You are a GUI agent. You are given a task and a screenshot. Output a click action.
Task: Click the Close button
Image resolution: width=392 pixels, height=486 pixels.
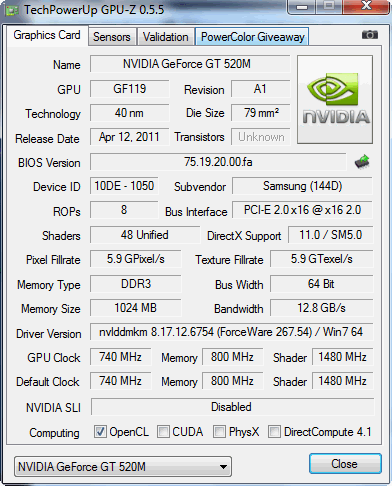pyautogui.click(x=345, y=464)
